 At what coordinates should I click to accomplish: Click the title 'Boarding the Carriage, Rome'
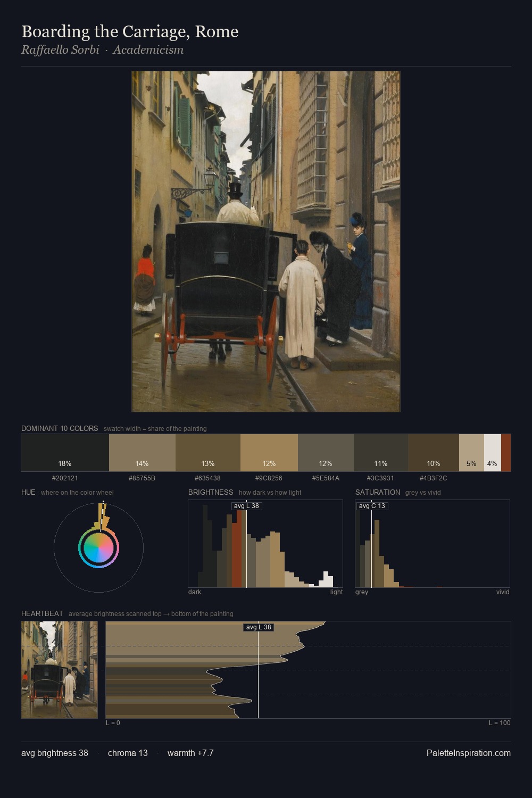pyautogui.click(x=130, y=31)
